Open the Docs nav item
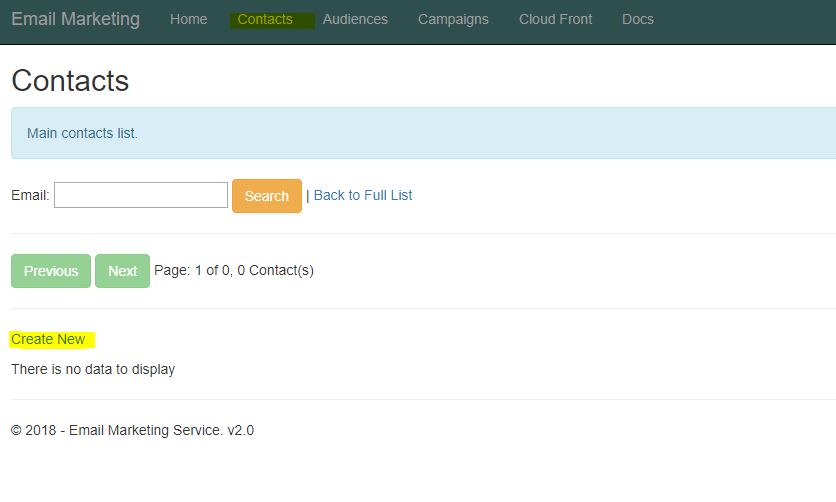The image size is (836, 502). pos(638,19)
